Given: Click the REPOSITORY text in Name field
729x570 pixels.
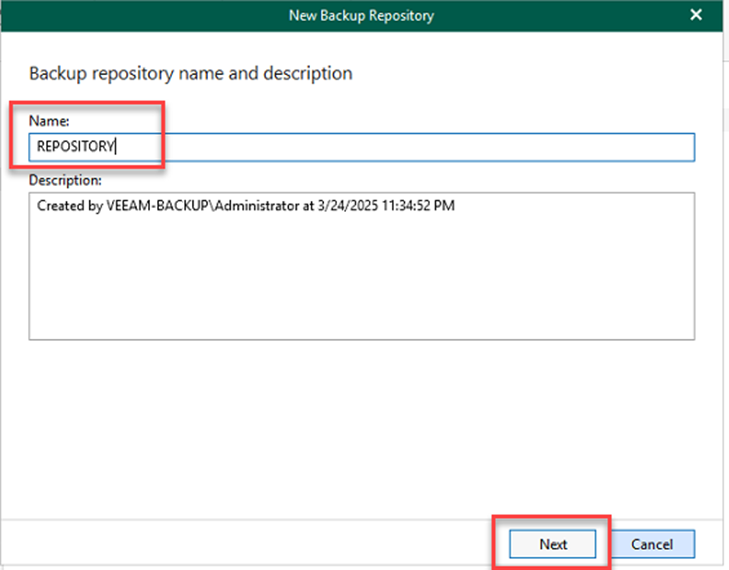Looking at the screenshot, I should pos(75,147).
